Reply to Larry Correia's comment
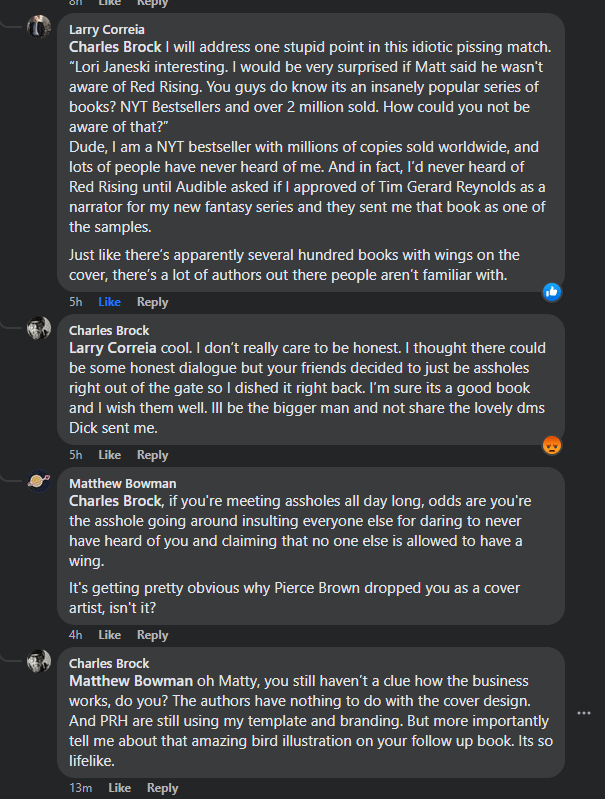Screen dimensions: 605x799 pyautogui.click(x=152, y=302)
